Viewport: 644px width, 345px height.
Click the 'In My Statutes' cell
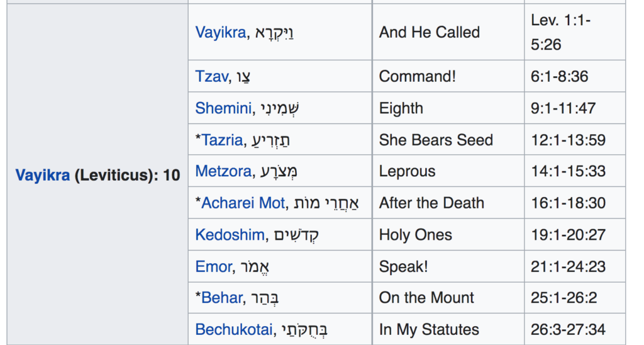tap(429, 329)
